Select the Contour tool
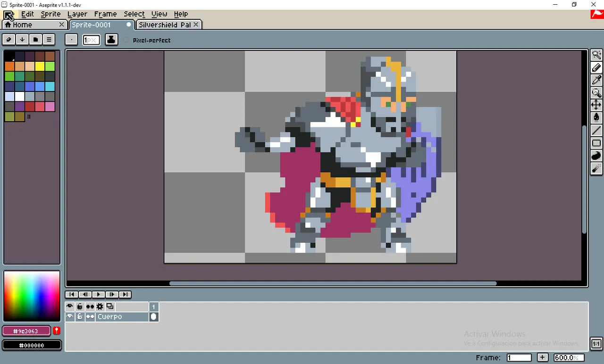This screenshot has width=604, height=364. point(596,156)
